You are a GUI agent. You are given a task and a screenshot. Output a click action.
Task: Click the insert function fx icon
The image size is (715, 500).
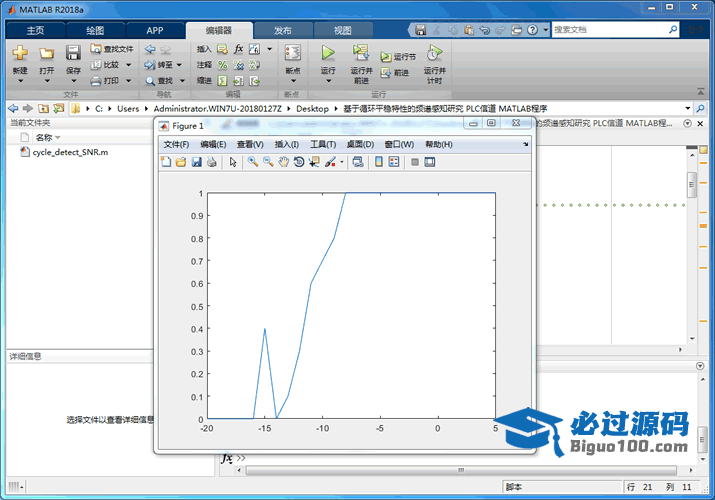tap(238, 49)
